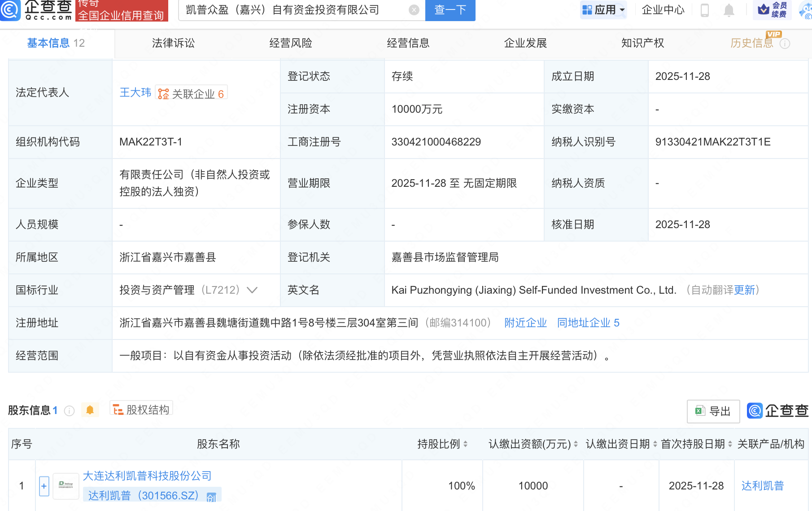The width and height of the screenshot is (812, 511).
Task: Click the Excel icon in 导出 button
Action: pos(699,411)
